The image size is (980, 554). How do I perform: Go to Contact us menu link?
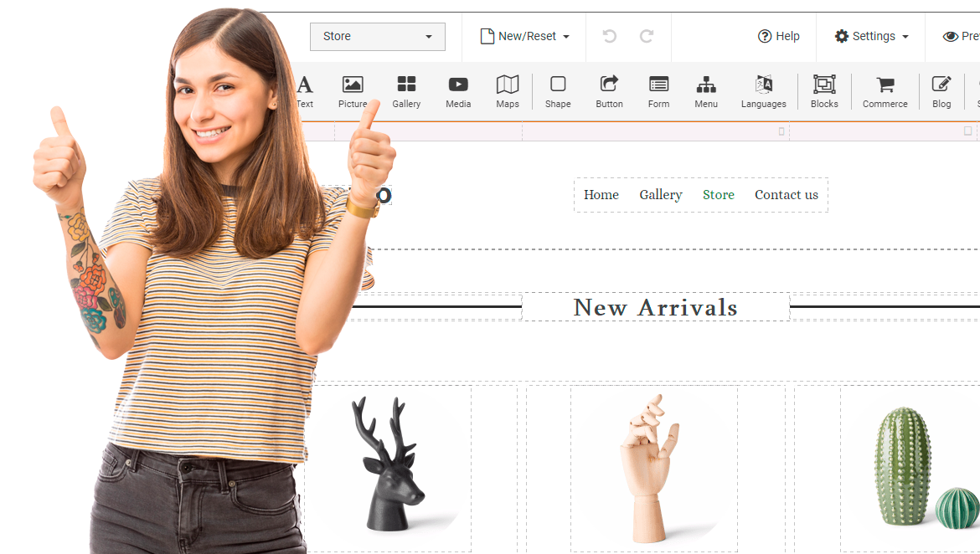786,195
